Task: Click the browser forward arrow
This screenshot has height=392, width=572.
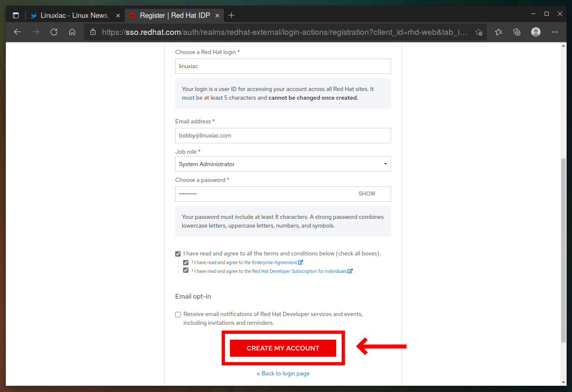Action: [x=36, y=32]
